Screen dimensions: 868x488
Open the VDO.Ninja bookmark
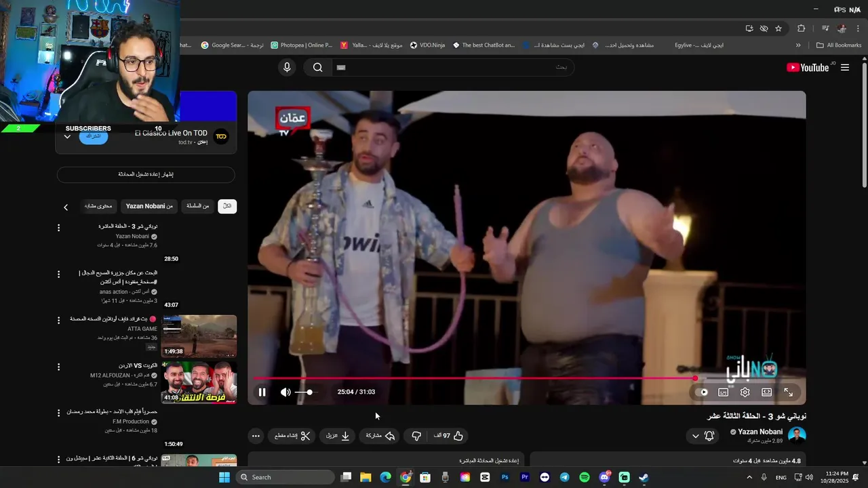(x=427, y=45)
